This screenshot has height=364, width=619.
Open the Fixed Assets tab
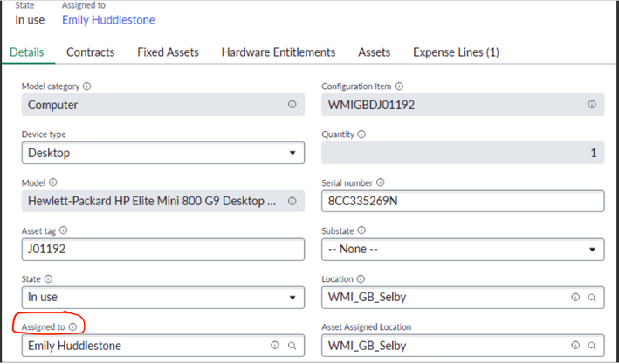pyautogui.click(x=168, y=52)
